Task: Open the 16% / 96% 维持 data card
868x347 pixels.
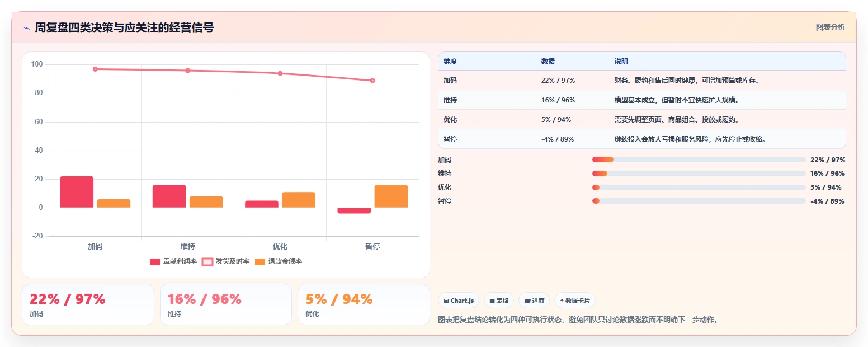Action: (226, 304)
